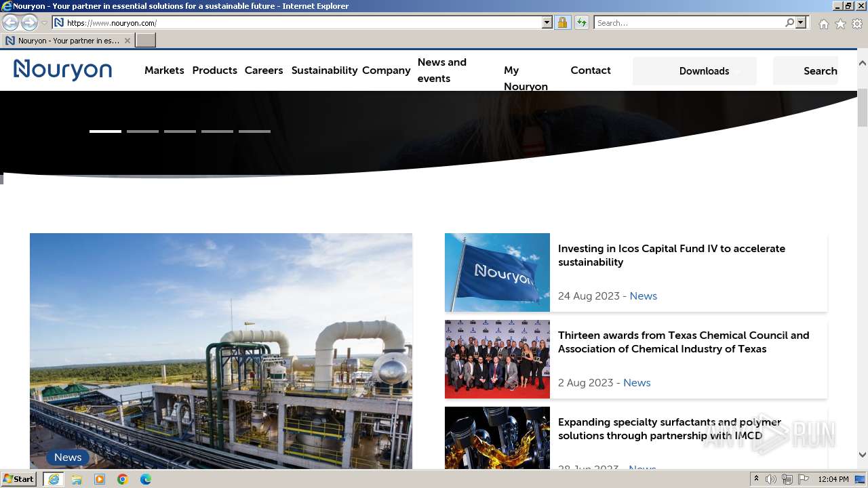Open the Contact page
The height and width of the screenshot is (488, 868).
tap(591, 70)
